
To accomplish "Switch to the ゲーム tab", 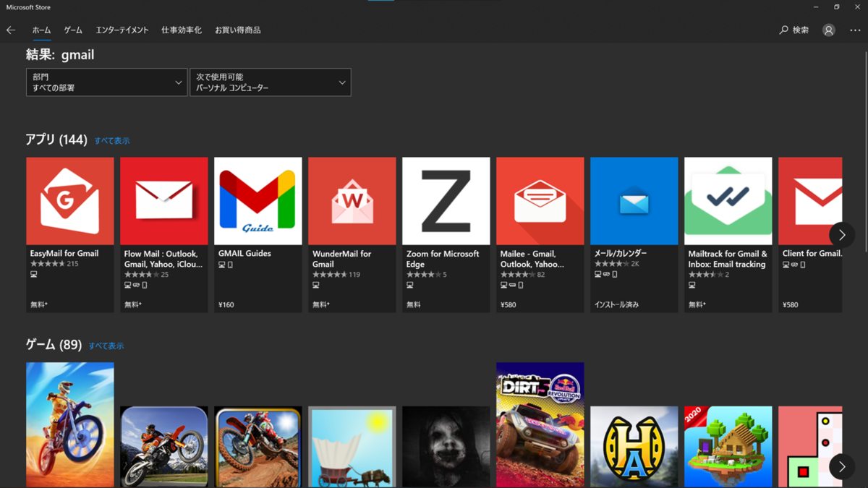I will [x=73, y=30].
